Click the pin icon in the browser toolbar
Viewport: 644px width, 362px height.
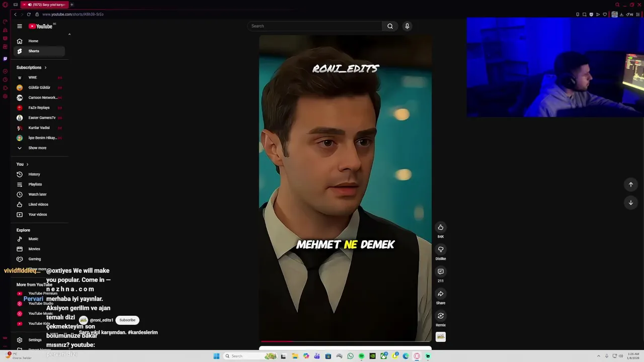577,14
